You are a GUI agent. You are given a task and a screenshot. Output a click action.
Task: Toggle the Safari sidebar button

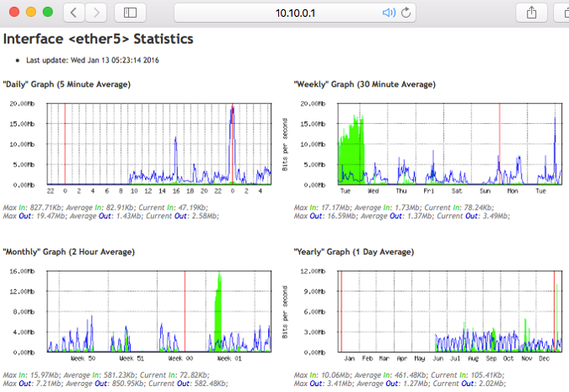pyautogui.click(x=130, y=13)
